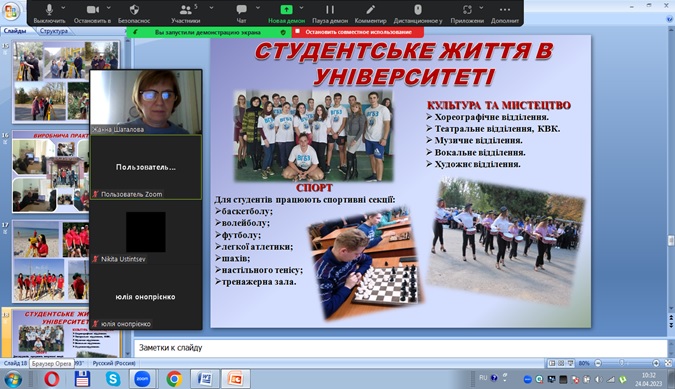Open Opera browser from taskbar
This screenshot has width=675, height=389.
point(52,379)
